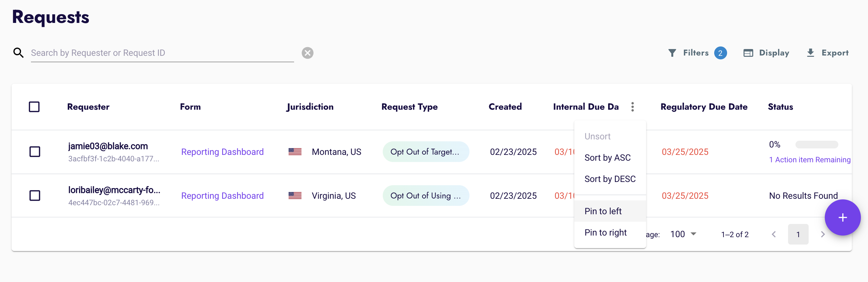This screenshot has height=282, width=868.
Task: Open the 1 Action item Remaining link
Action: (809, 160)
